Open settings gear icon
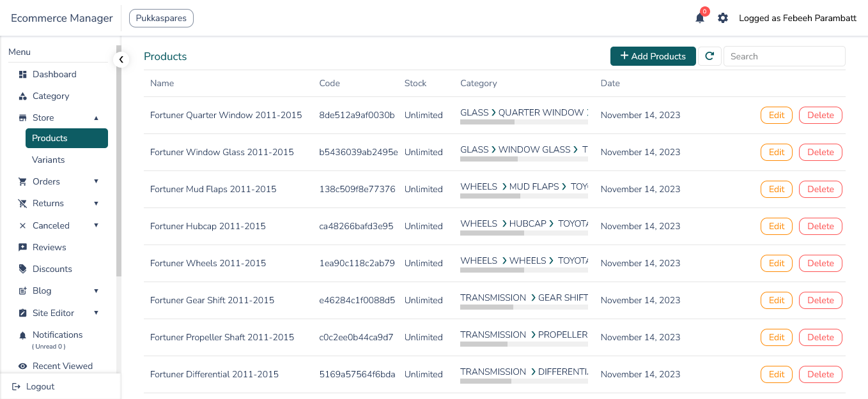The height and width of the screenshot is (399, 868). pyautogui.click(x=723, y=19)
